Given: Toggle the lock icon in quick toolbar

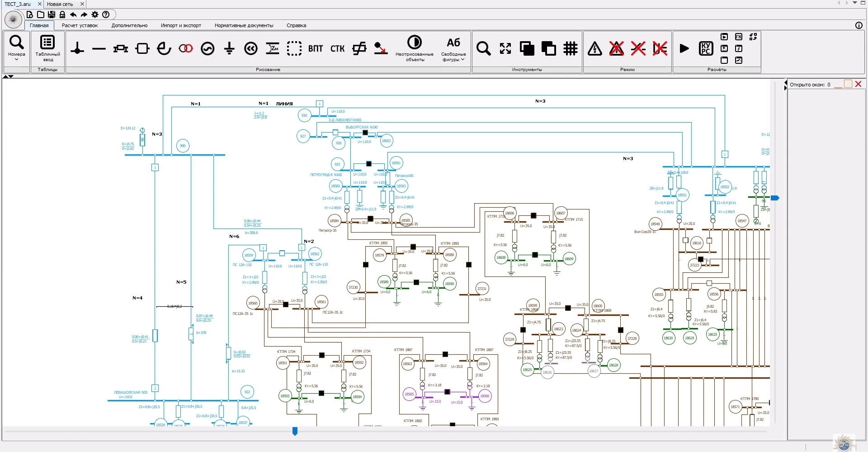Looking at the screenshot, I should pos(62,14).
